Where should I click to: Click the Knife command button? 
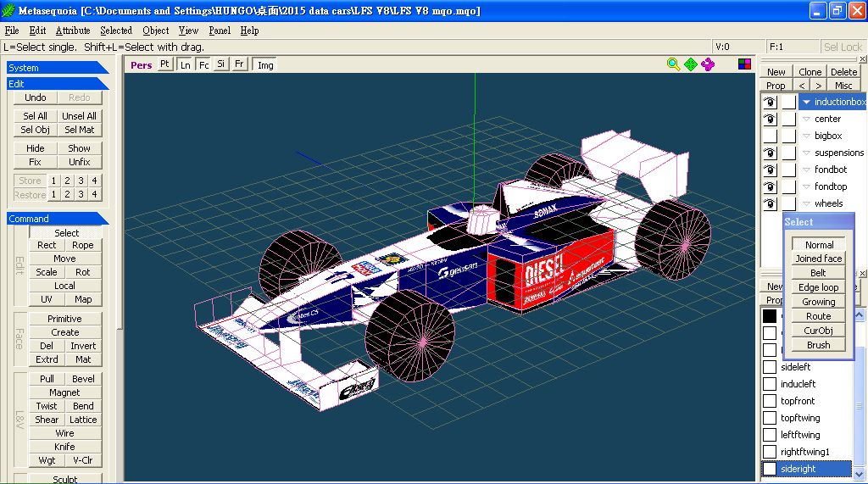click(x=64, y=447)
